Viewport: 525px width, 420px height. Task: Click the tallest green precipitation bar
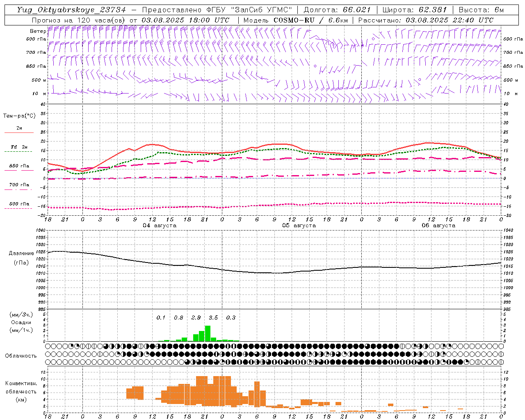point(208,333)
